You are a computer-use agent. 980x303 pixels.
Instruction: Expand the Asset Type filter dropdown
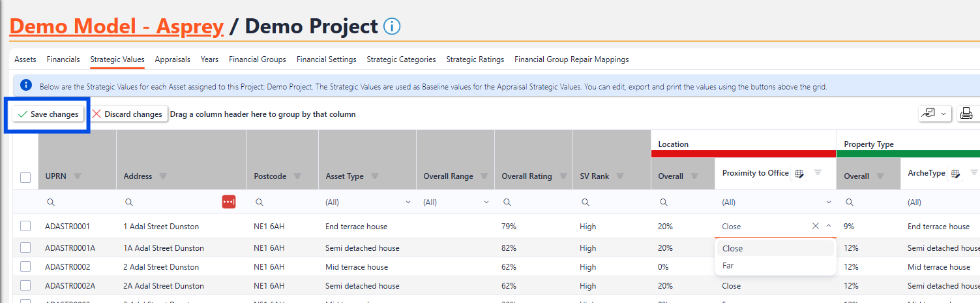pyautogui.click(x=408, y=202)
